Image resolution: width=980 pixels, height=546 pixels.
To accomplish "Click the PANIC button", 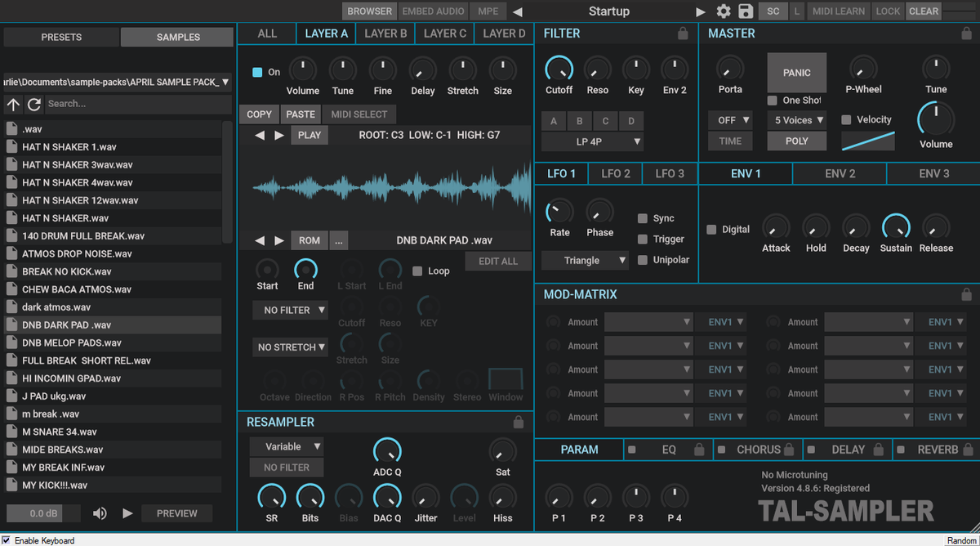I will [796, 72].
